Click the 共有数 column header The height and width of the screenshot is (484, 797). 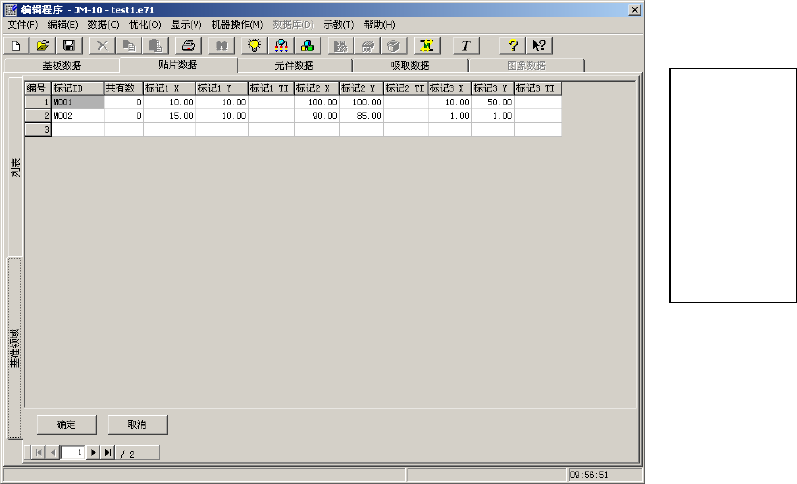(x=124, y=88)
